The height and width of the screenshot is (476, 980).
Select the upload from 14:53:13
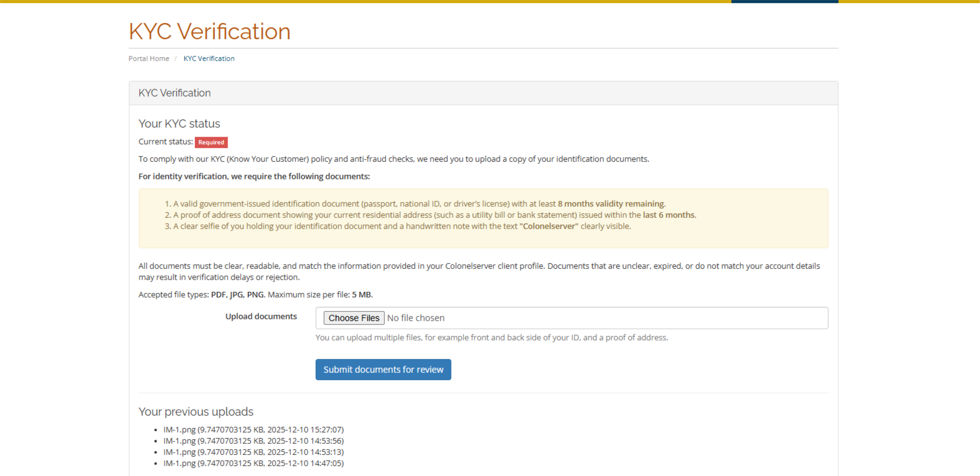253,452
